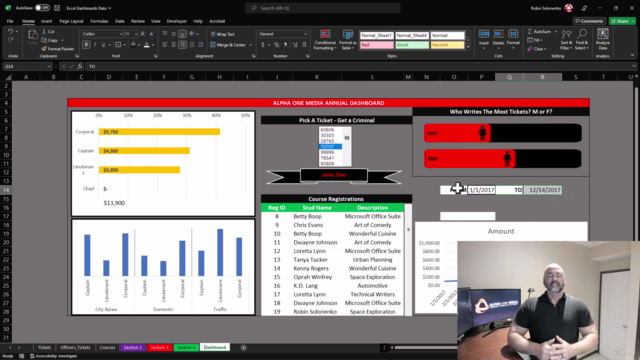Click the Redo arrow icon
Image resolution: width=640 pixels, height=360 pixels.
tap(11, 40)
